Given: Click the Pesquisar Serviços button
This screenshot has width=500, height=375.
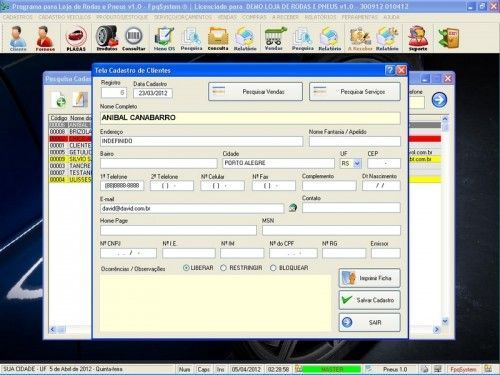Looking at the screenshot, I should [355, 92].
